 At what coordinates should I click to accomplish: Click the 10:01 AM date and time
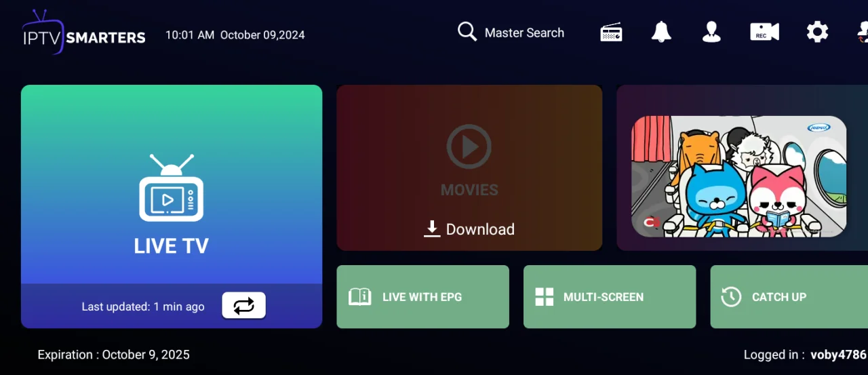coord(235,35)
